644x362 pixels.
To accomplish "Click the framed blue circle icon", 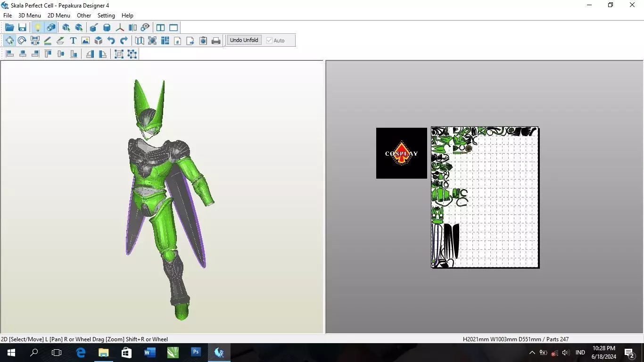I will [x=152, y=41].
